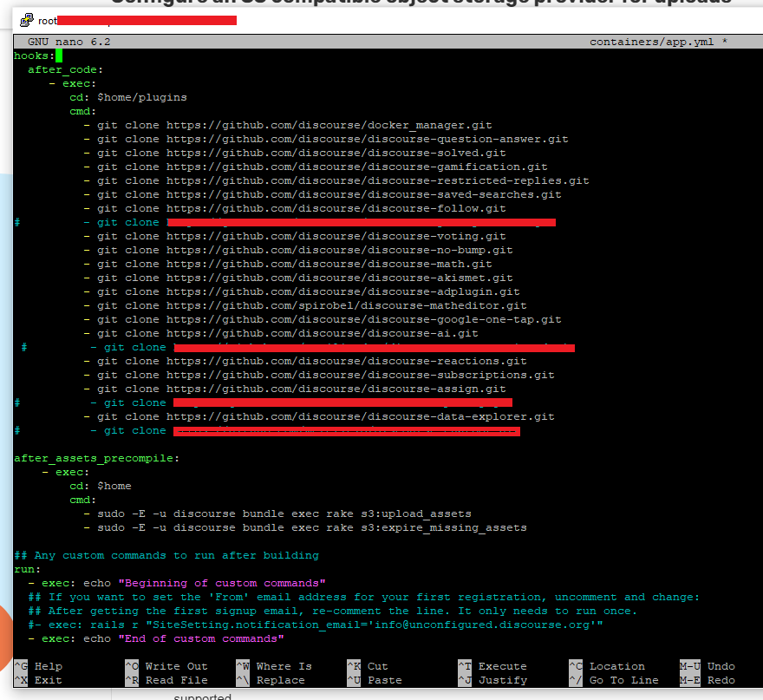Click the 'after_assets_precompile:' line

tap(96, 459)
